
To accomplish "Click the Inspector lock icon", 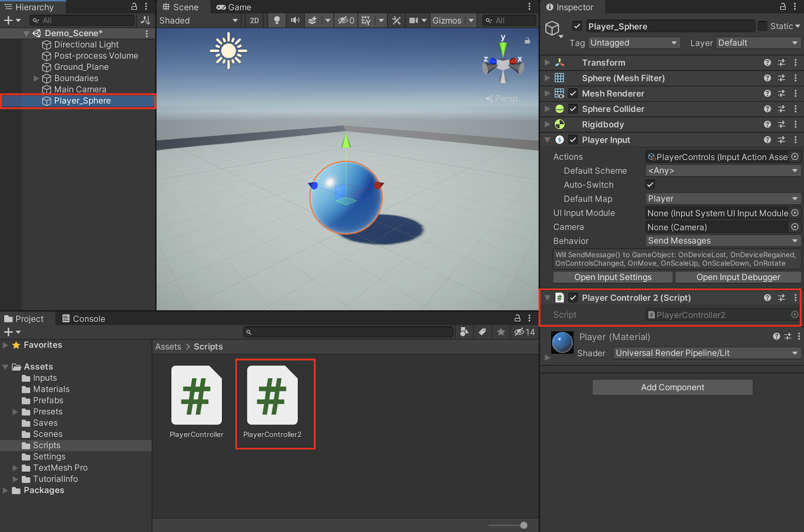I will point(782,7).
